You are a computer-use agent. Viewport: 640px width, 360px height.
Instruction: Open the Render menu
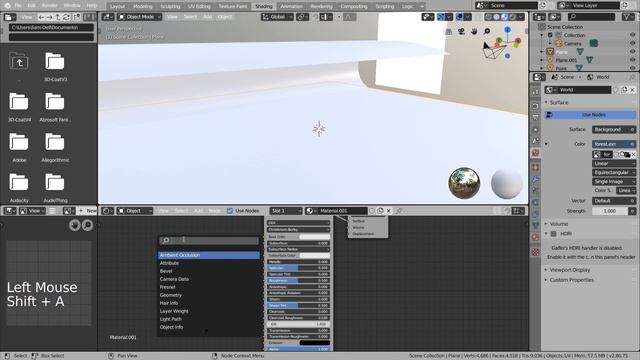(x=49, y=6)
